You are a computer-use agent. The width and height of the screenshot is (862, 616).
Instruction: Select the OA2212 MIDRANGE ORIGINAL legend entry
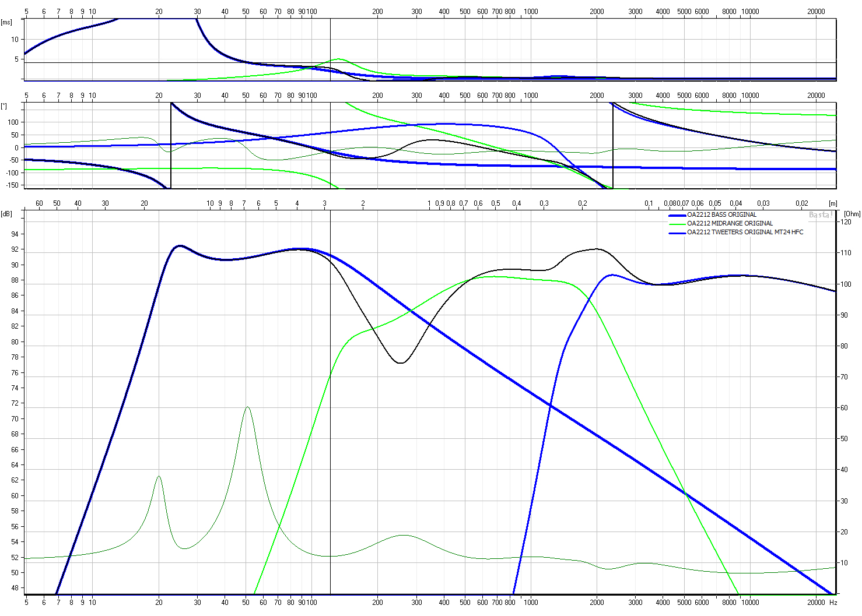[730, 223]
